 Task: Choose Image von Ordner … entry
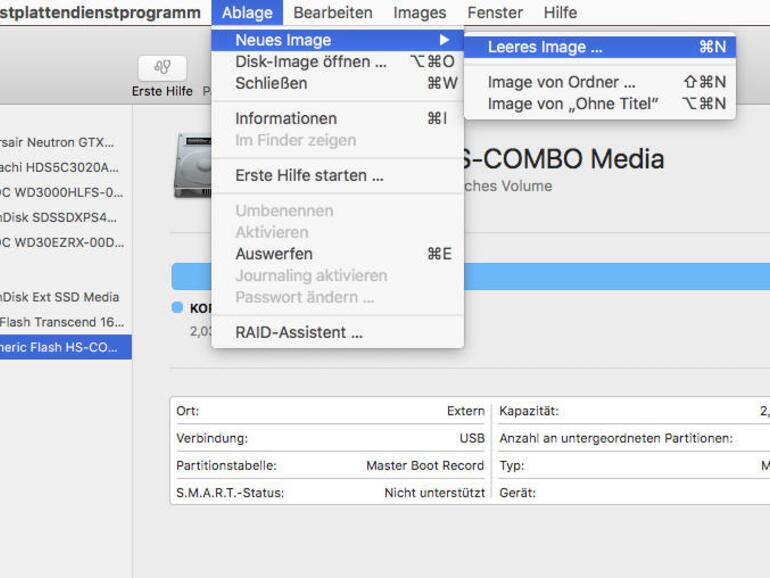[600, 82]
